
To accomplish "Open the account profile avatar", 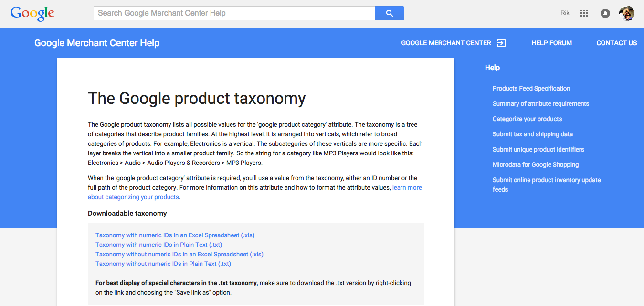I will point(627,13).
